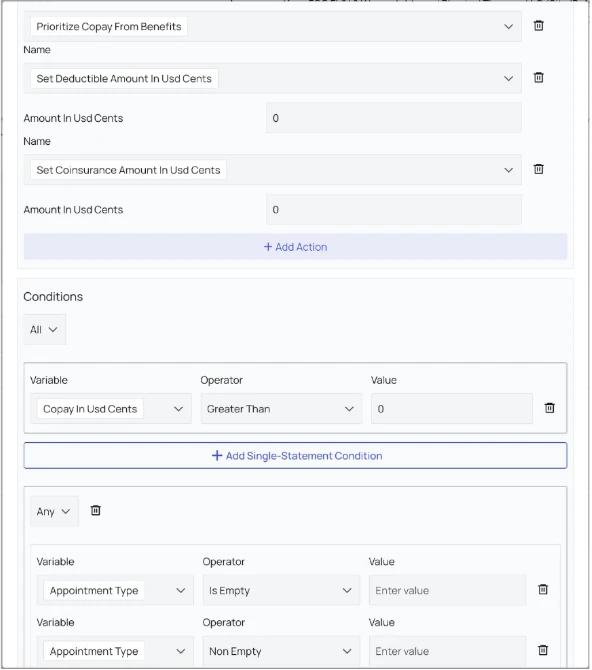Click the Add Action button

[295, 247]
